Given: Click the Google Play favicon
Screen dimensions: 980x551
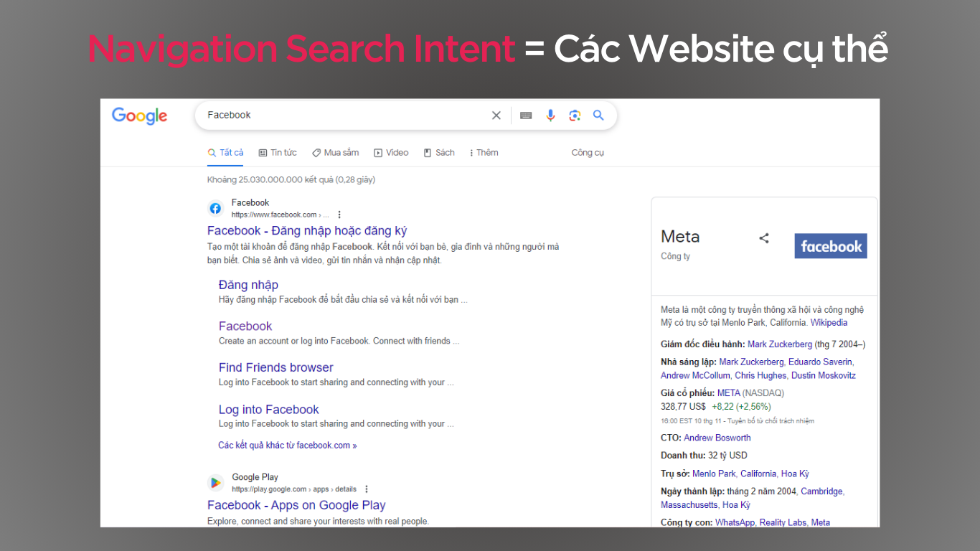Looking at the screenshot, I should point(215,483).
